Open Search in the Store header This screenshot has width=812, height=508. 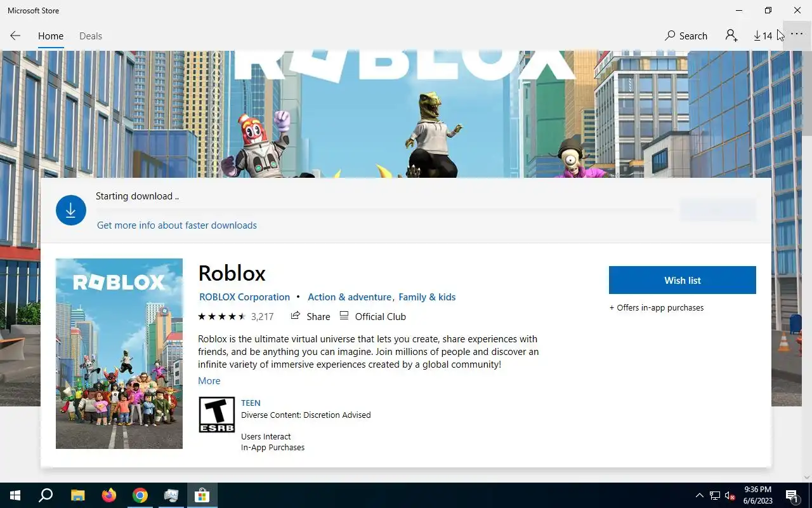[686, 36]
